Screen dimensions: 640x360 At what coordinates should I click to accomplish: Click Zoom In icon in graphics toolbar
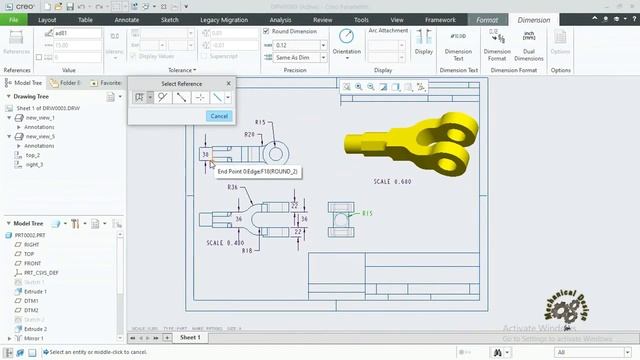(358, 87)
